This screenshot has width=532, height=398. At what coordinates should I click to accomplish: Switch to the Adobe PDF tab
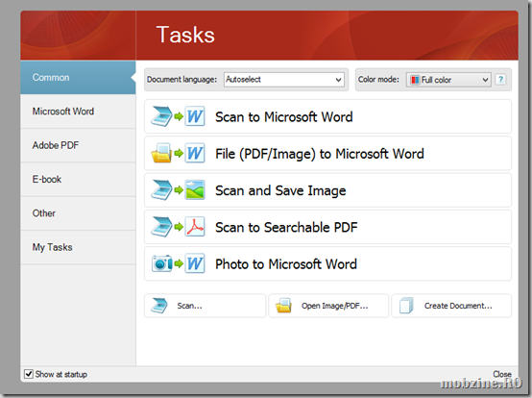pyautogui.click(x=78, y=145)
